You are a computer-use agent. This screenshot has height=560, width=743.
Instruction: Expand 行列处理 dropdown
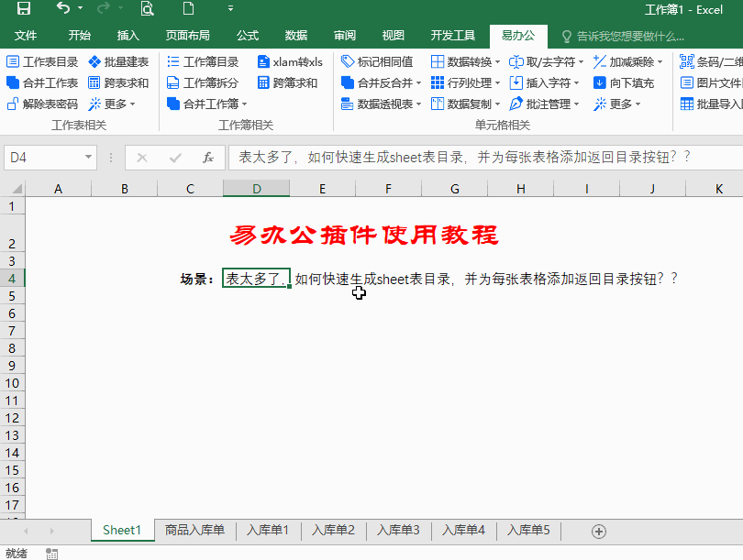point(497,82)
